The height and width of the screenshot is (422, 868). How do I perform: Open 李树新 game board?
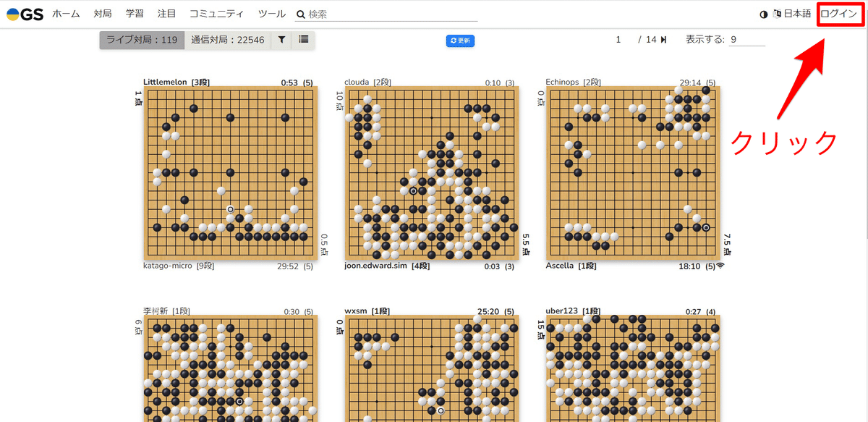click(229, 368)
